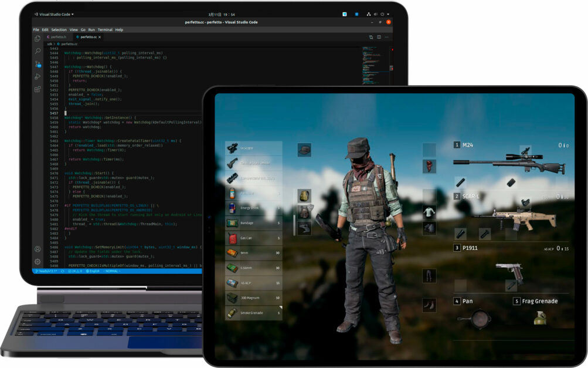Click the inventory scrollbar beside backpack slots

click(294, 225)
